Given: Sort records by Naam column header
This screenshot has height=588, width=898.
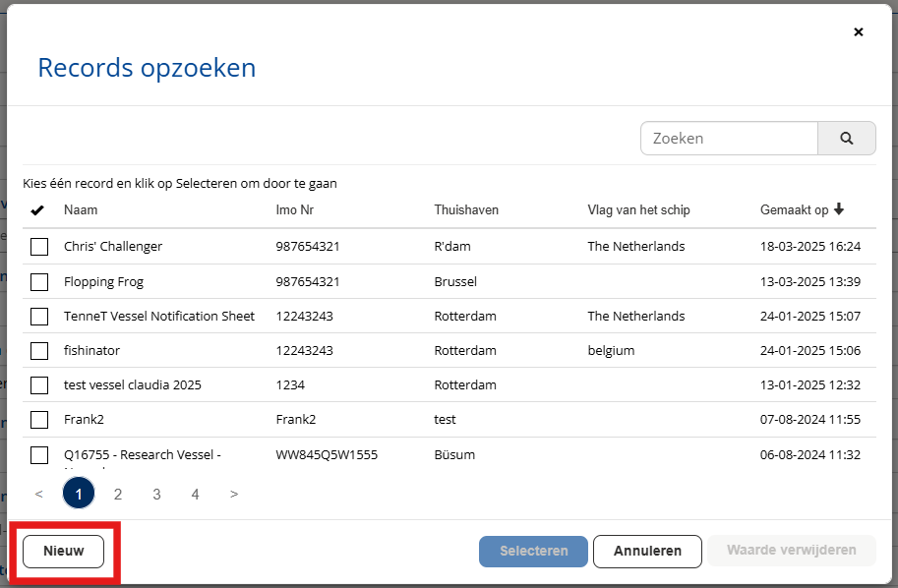Looking at the screenshot, I should click(81, 210).
